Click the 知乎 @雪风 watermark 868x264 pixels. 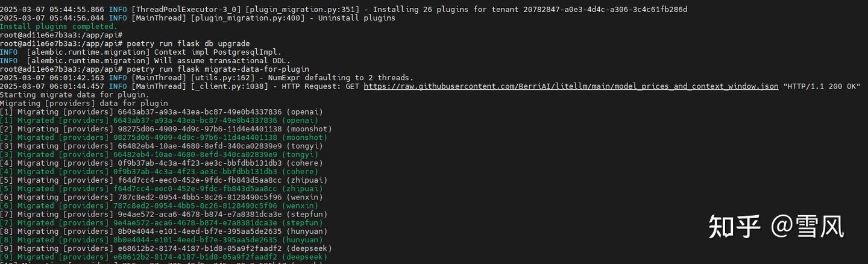tap(775, 226)
